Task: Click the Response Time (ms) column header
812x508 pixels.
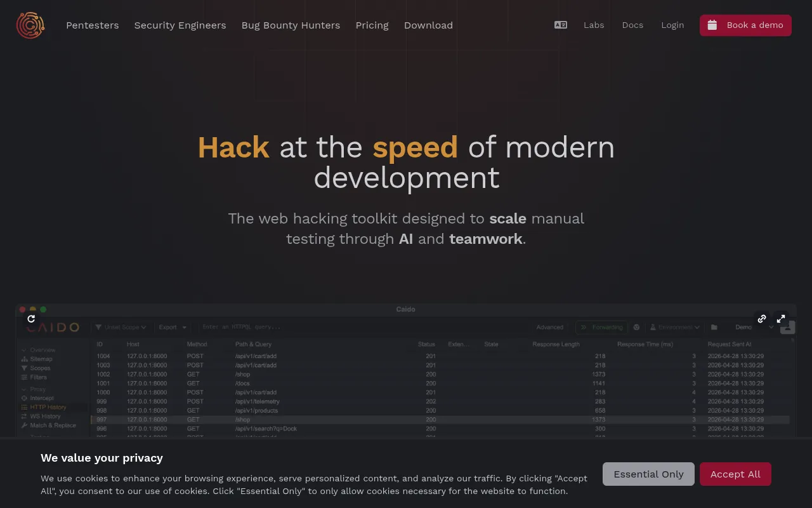Action: tap(645, 344)
